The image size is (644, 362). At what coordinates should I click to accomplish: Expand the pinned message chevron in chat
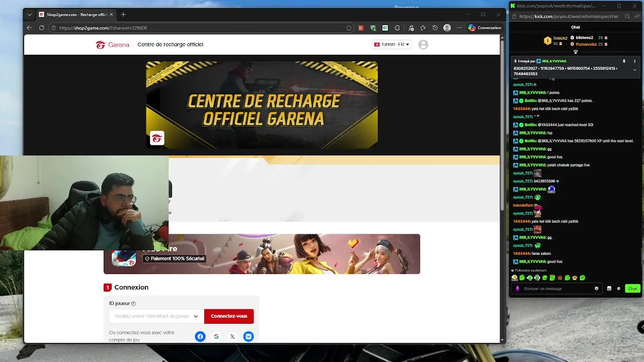tap(634, 70)
